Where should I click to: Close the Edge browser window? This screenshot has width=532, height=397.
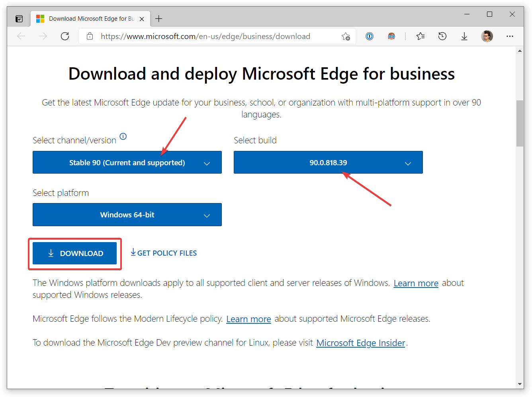[x=512, y=14]
